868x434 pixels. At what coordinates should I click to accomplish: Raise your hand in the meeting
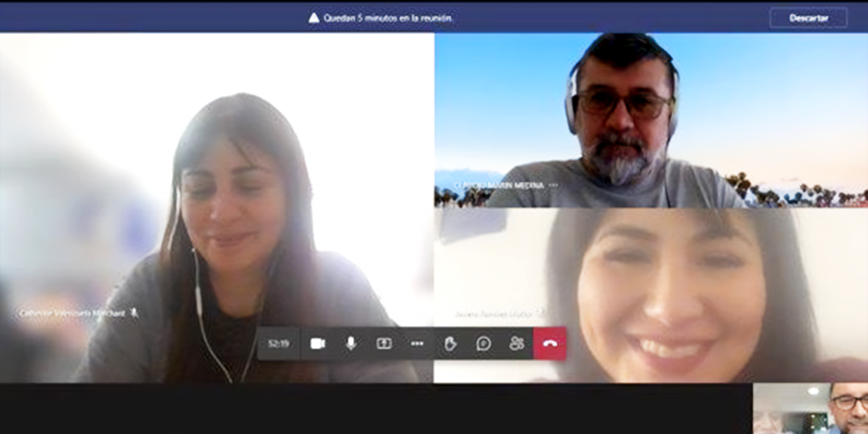450,343
